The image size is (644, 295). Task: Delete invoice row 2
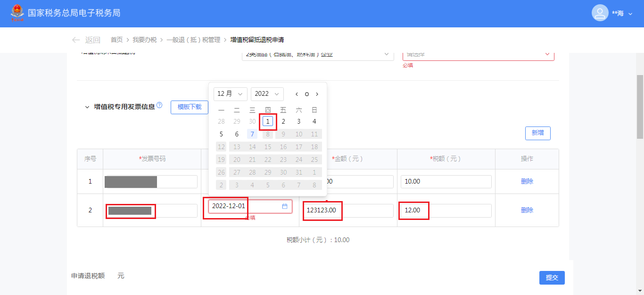(527, 210)
